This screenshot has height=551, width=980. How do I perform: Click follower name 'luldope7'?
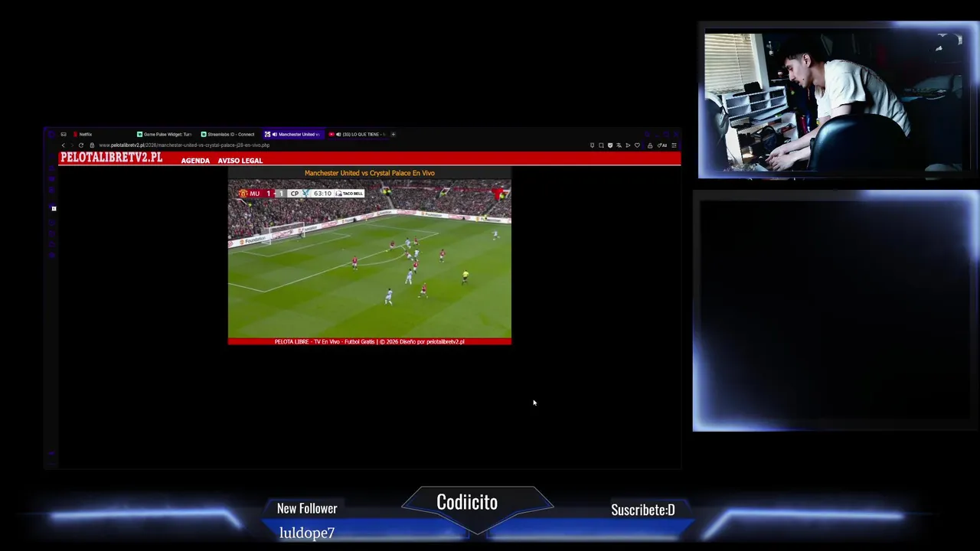coord(307,533)
